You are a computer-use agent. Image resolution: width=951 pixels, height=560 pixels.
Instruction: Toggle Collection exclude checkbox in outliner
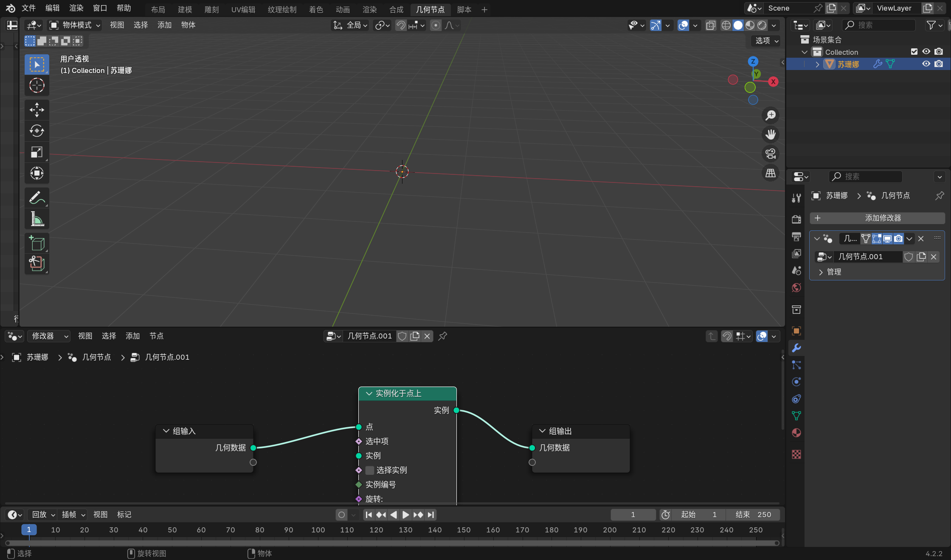(x=914, y=52)
